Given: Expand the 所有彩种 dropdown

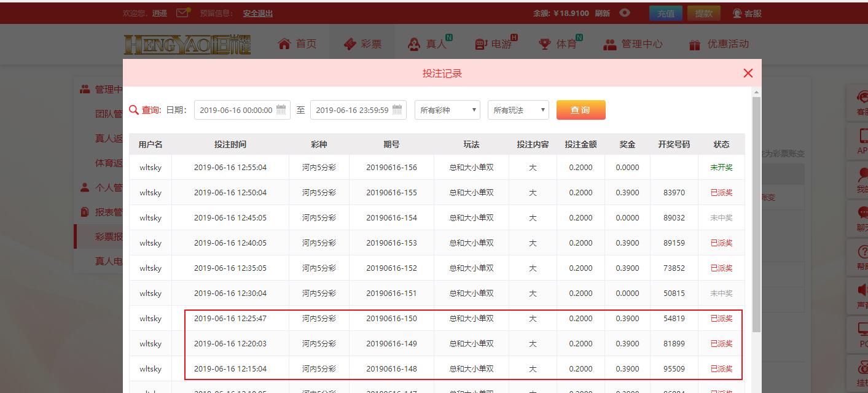Looking at the screenshot, I should pos(447,110).
